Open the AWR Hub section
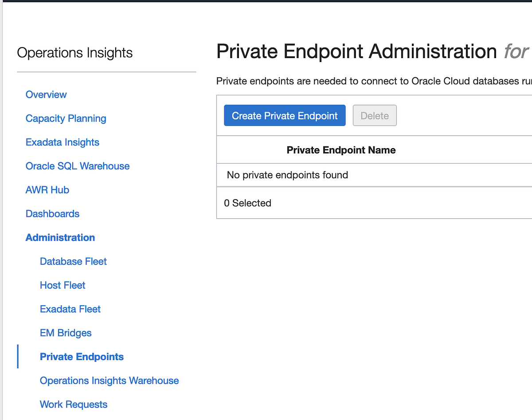This screenshot has width=532, height=420. [47, 190]
